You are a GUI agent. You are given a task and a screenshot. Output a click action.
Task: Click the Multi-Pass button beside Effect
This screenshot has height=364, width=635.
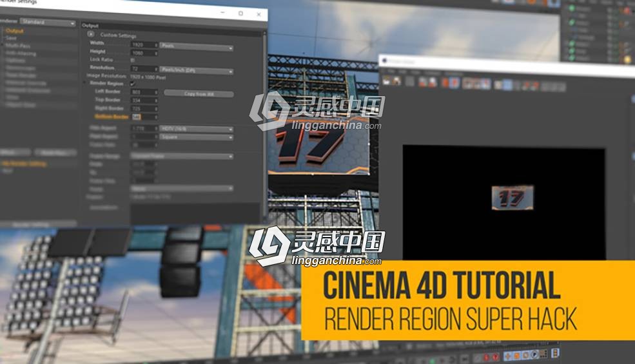(x=55, y=153)
